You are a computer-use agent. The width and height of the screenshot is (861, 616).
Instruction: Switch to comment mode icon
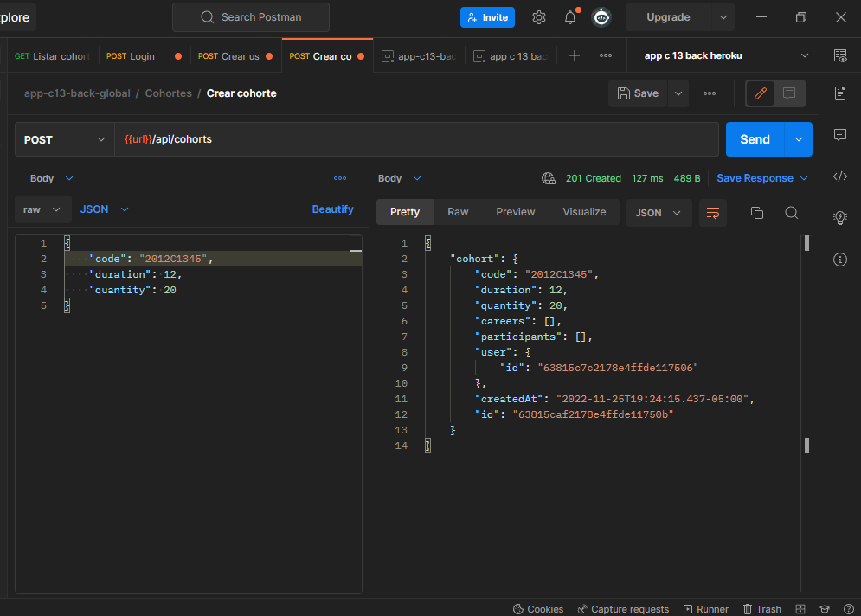[788, 93]
